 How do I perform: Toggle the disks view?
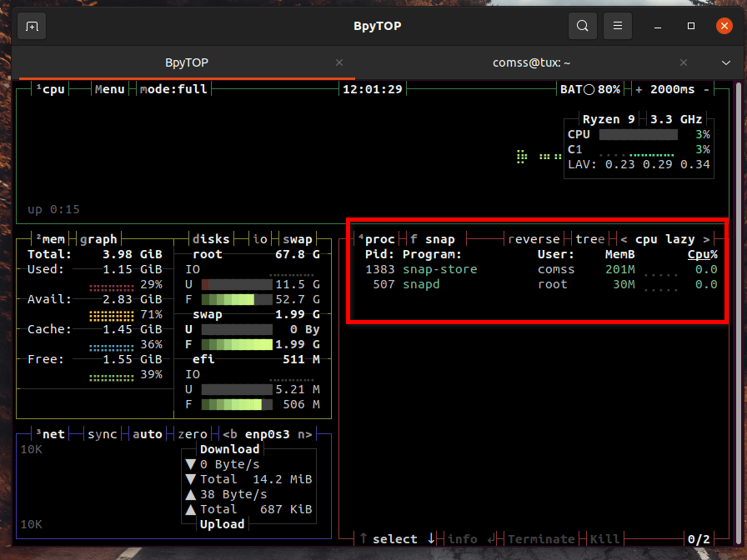[x=211, y=239]
